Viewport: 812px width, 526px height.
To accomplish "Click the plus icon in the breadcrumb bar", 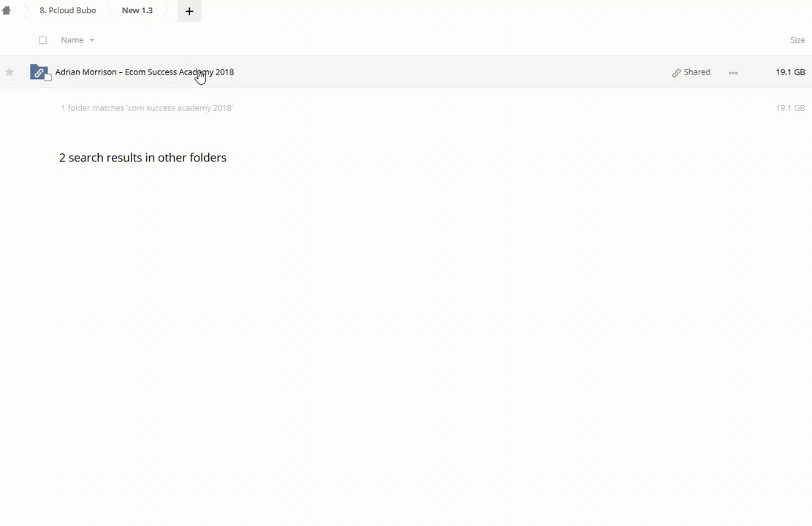I will (189, 11).
